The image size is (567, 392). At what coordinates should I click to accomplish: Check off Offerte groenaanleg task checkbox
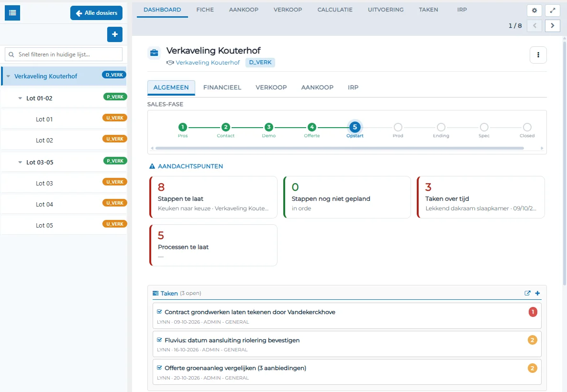159,368
